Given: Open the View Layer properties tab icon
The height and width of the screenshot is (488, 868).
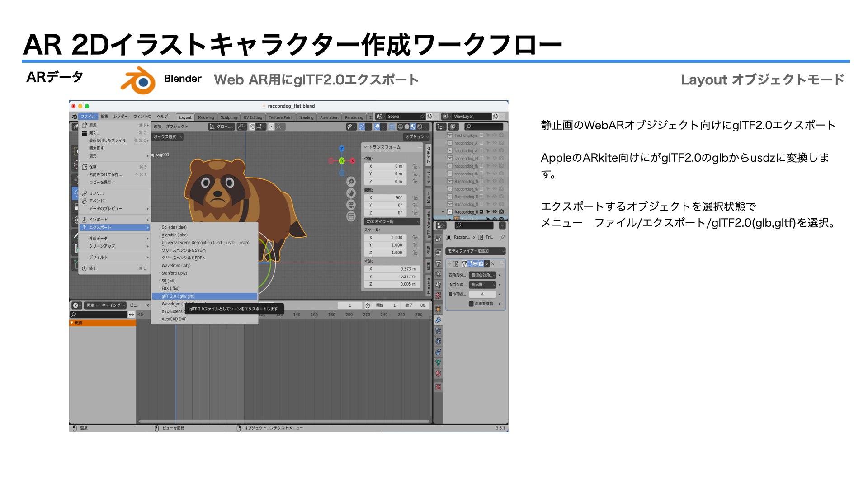Looking at the screenshot, I should pos(438,274).
